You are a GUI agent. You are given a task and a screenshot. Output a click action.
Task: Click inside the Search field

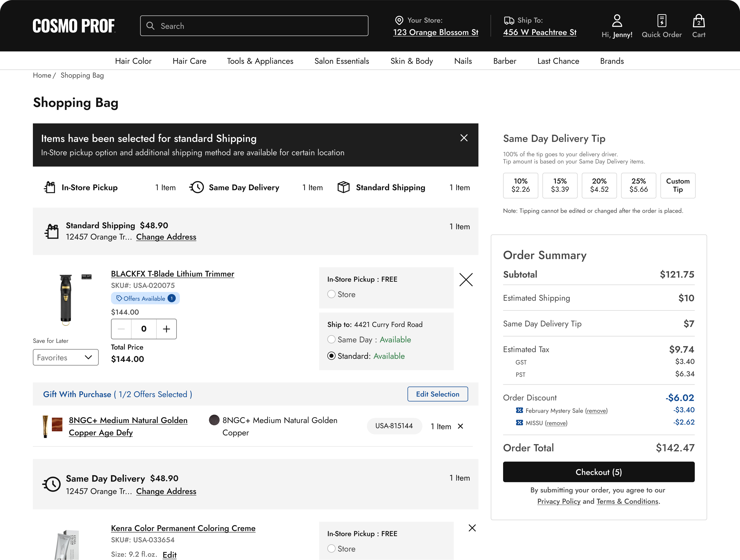pyautogui.click(x=254, y=26)
